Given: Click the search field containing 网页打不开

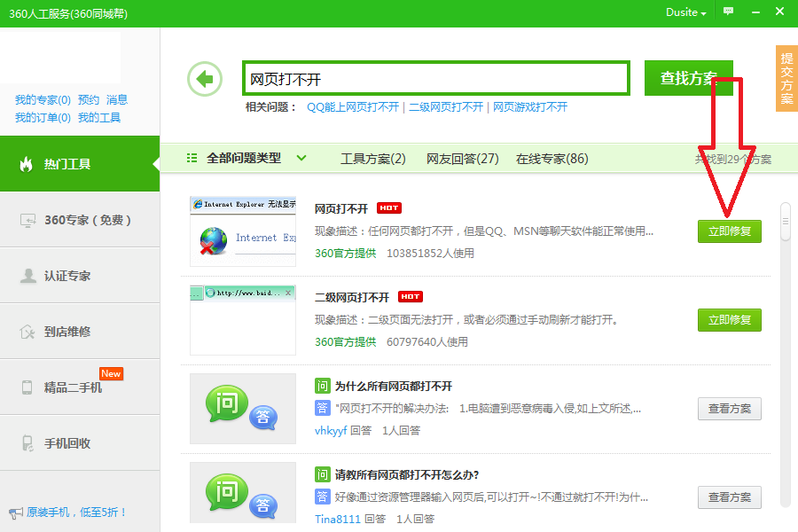Looking at the screenshot, I should click(x=436, y=78).
